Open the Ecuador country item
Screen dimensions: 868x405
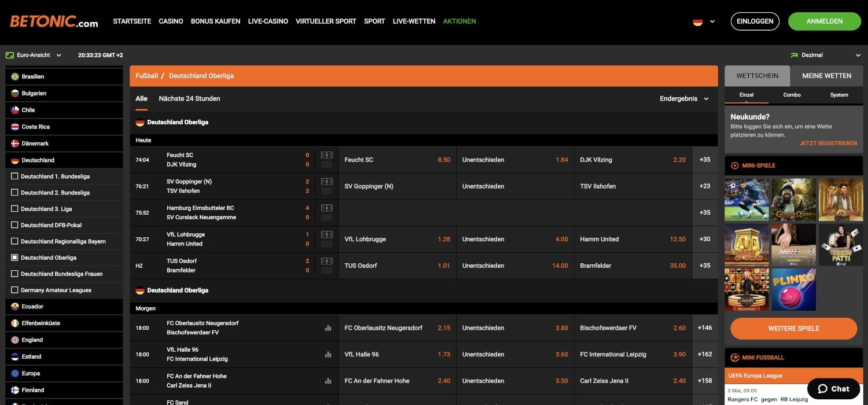click(x=64, y=307)
